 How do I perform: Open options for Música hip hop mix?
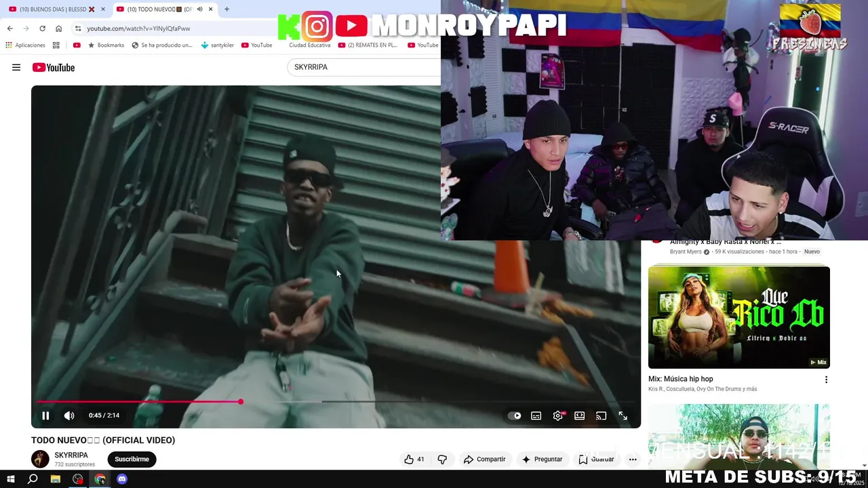coord(826,380)
